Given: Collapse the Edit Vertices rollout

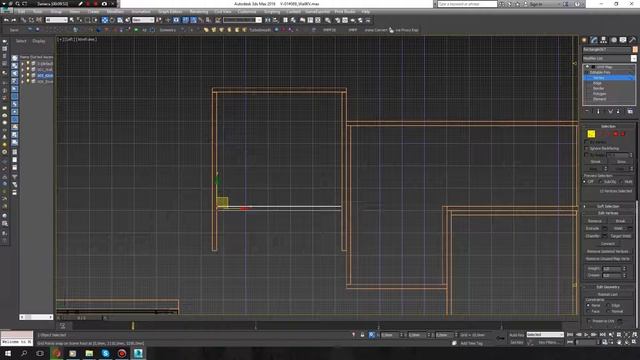Looking at the screenshot, I should coord(608,213).
